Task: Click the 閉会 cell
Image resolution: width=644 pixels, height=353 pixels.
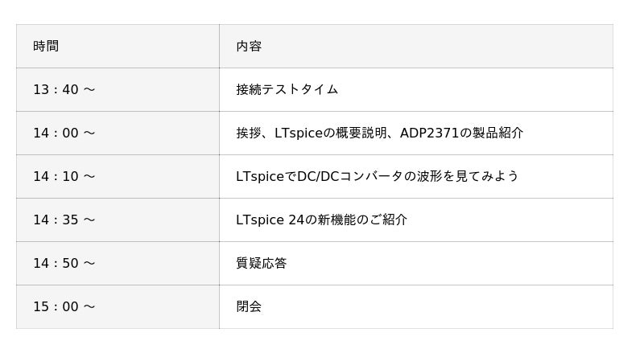Action: point(249,306)
